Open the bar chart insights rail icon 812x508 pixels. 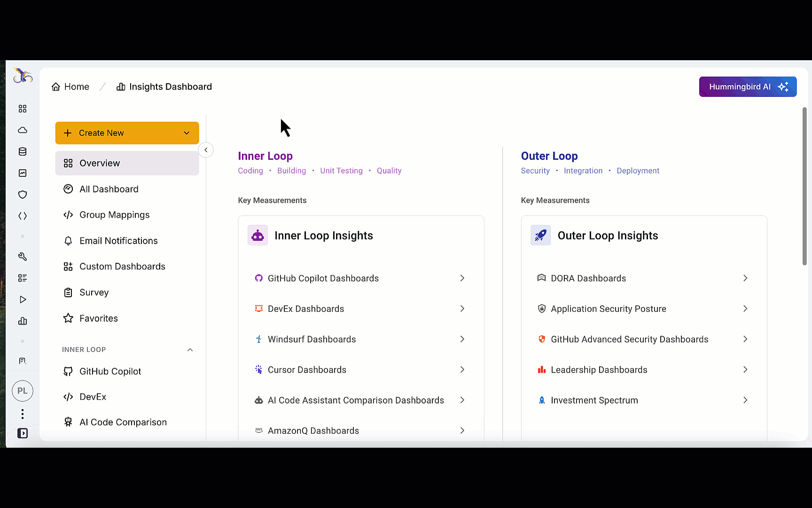pos(23,321)
